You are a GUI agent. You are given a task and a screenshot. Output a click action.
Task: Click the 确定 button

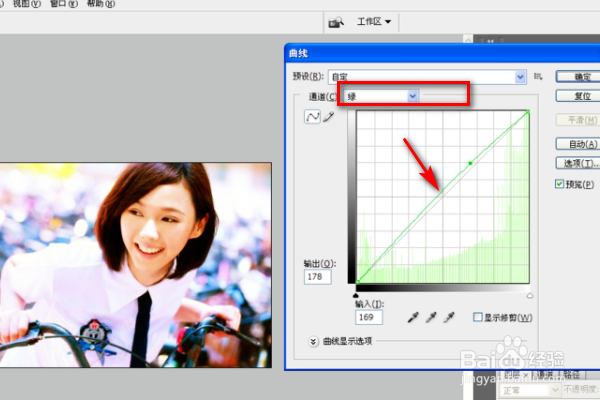pyautogui.click(x=578, y=77)
